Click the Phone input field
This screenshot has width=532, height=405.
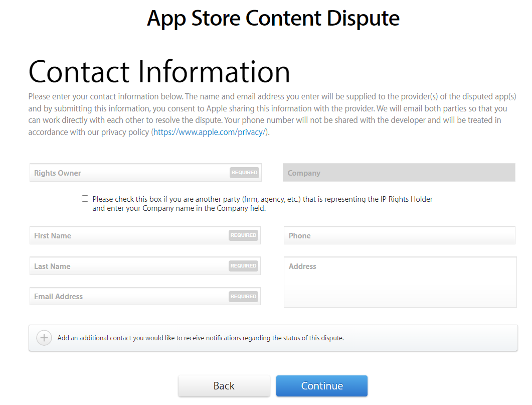coord(399,235)
